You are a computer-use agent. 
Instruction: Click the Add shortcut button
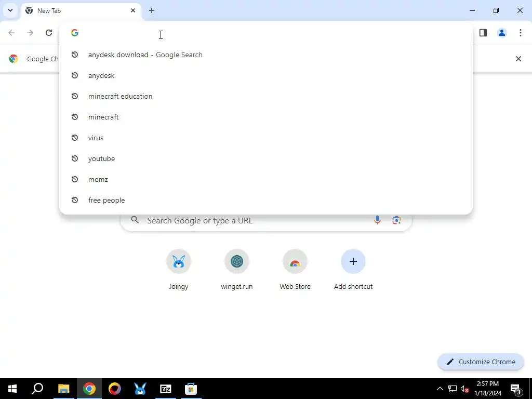353,270
